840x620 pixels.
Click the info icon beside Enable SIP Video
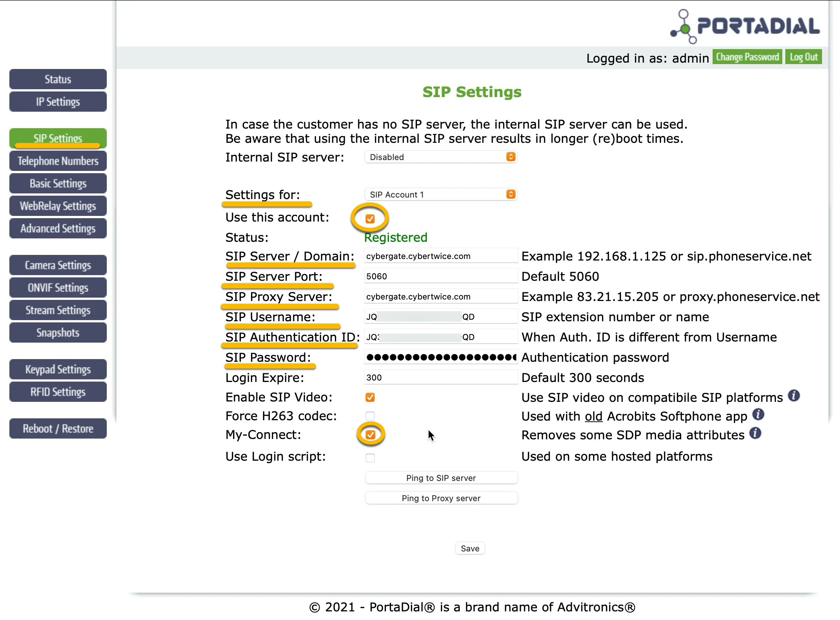[794, 396]
